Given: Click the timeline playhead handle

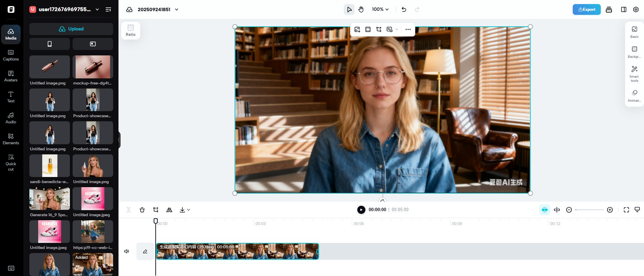Looking at the screenshot, I should click(156, 221).
